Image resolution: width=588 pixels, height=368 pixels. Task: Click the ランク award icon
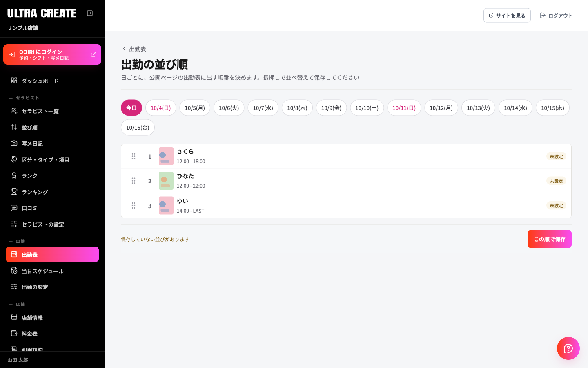point(14,175)
